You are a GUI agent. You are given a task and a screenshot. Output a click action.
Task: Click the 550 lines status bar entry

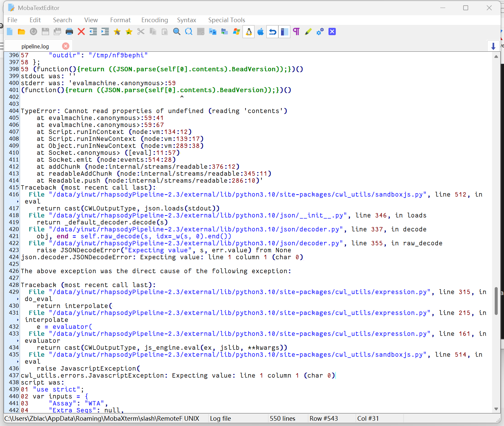[x=282, y=418]
